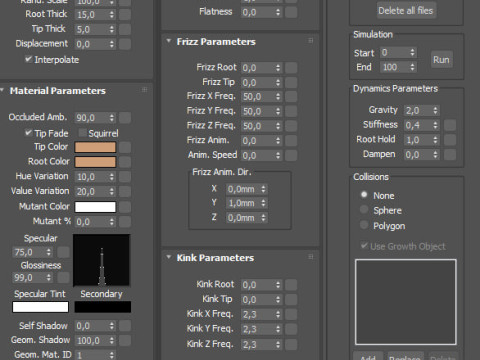Click the map button beside Self Shadow
Viewport: 480px width, 360px height.
[125, 326]
